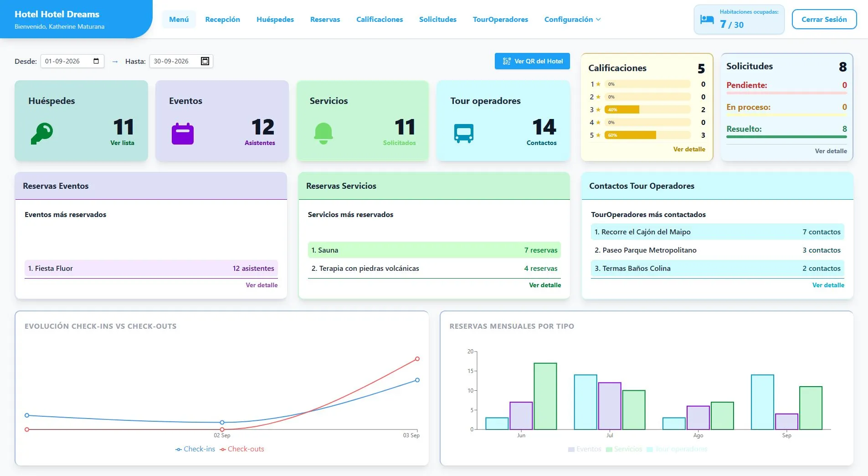Screen dimensions: 868x476
Task: Click the 1-star rating row star
Action: [598, 84]
